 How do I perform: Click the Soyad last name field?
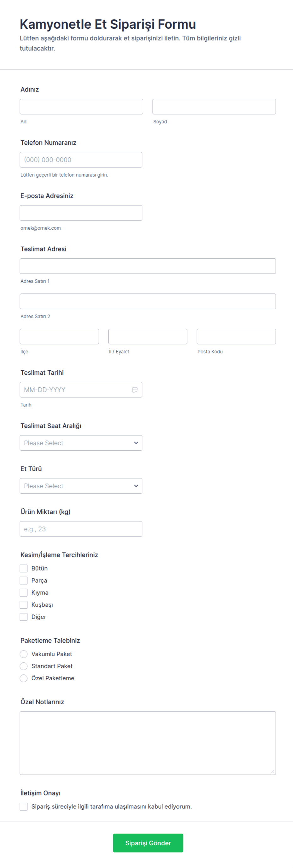[x=214, y=107]
